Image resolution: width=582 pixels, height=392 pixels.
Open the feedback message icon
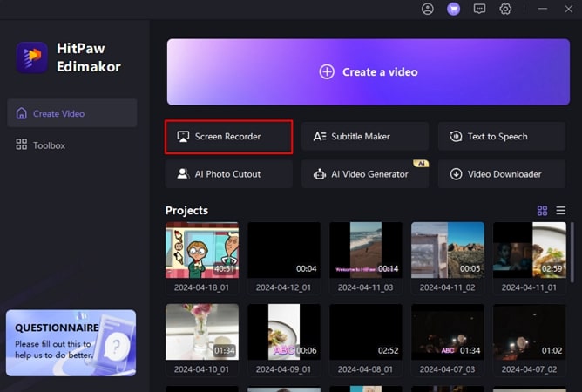click(479, 9)
